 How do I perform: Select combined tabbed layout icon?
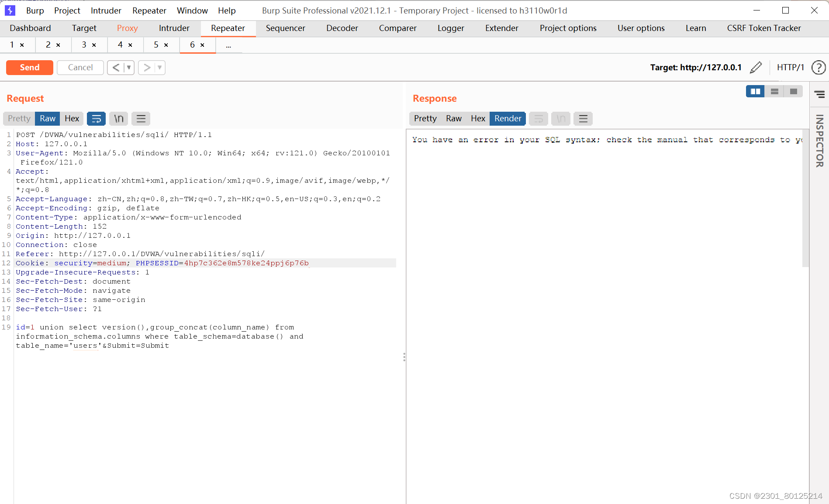pyautogui.click(x=794, y=91)
